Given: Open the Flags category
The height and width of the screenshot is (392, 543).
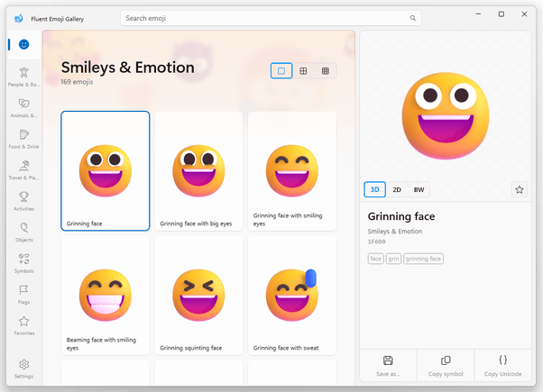Looking at the screenshot, I should (23, 295).
